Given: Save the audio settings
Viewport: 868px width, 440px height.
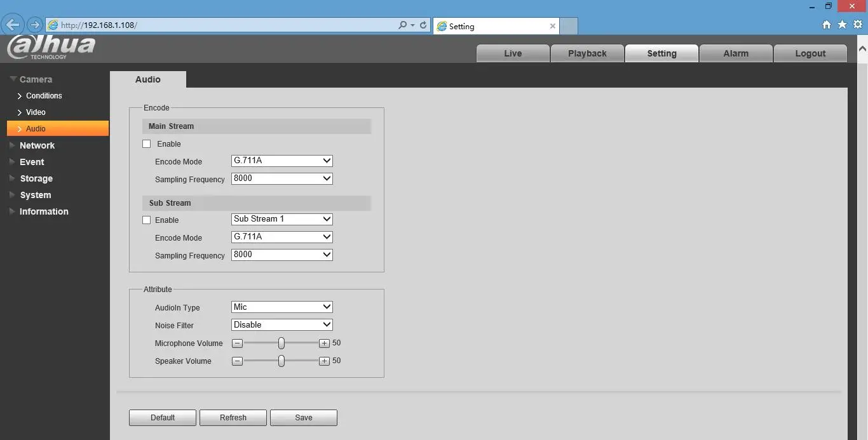Looking at the screenshot, I should point(304,417).
